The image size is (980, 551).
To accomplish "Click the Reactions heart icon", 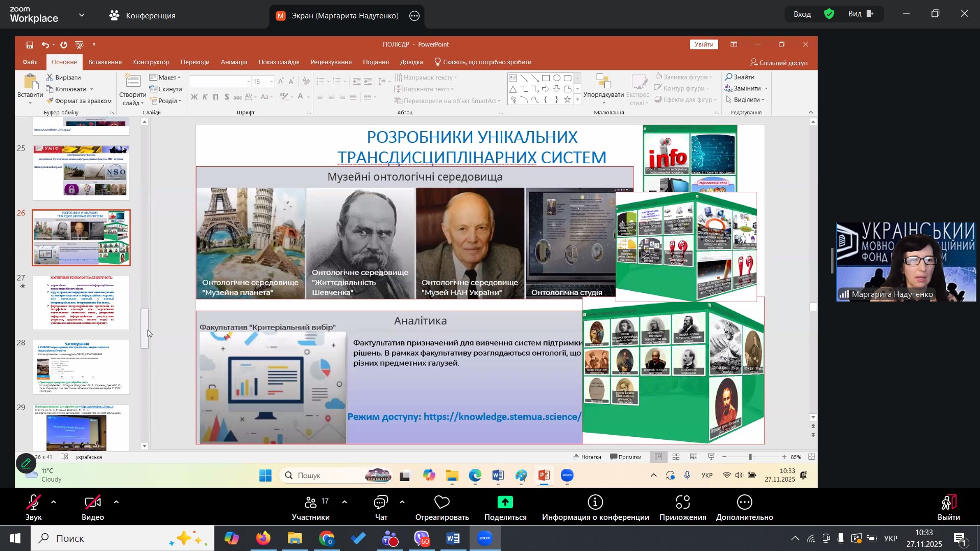I will 442,503.
